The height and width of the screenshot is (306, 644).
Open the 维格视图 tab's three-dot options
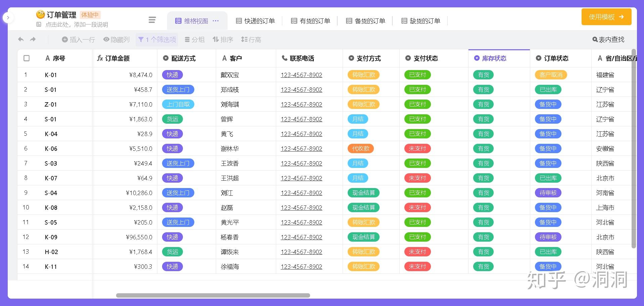pos(216,21)
